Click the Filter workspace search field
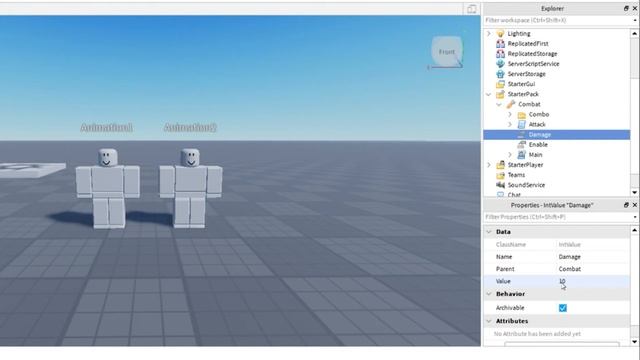The height and width of the screenshot is (360, 640). click(558, 20)
